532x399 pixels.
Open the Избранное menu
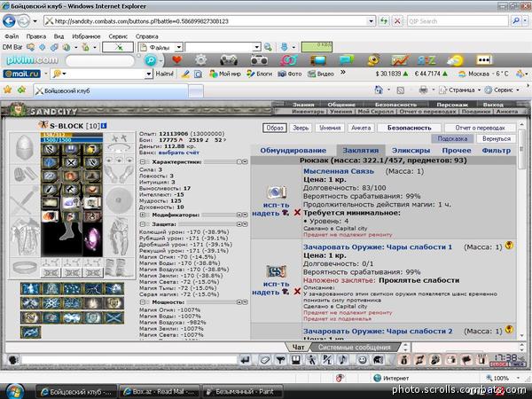[86, 36]
